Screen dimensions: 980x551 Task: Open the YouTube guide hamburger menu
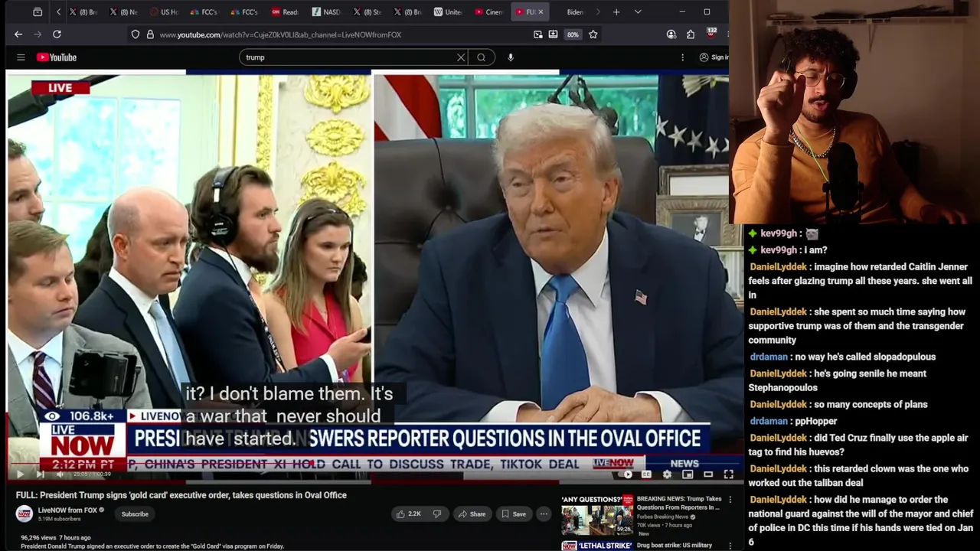[21, 57]
